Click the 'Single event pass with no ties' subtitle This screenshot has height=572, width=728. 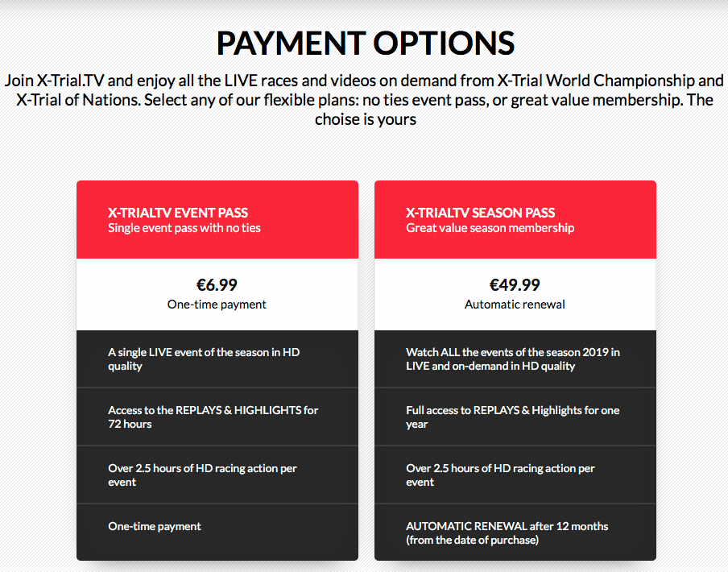184,228
